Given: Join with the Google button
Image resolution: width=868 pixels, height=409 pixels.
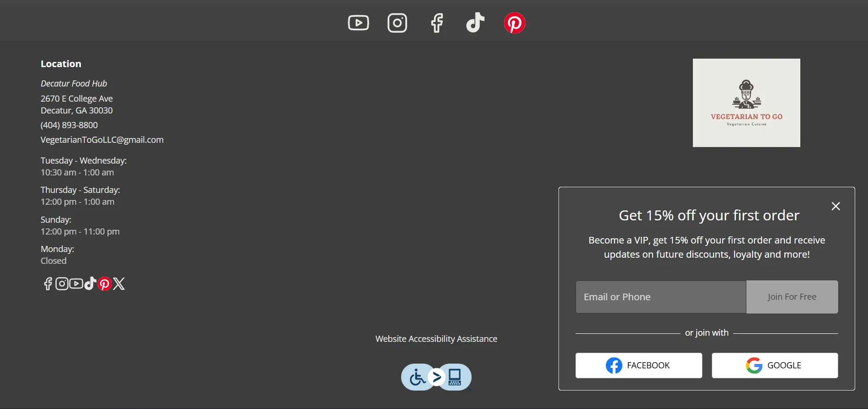Looking at the screenshot, I should tap(775, 365).
